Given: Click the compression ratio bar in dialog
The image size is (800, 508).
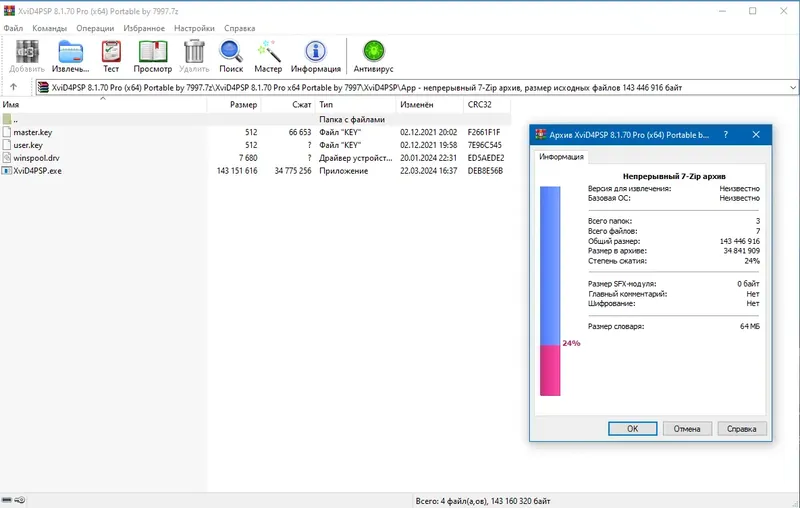Looking at the screenshot, I should point(550,291).
